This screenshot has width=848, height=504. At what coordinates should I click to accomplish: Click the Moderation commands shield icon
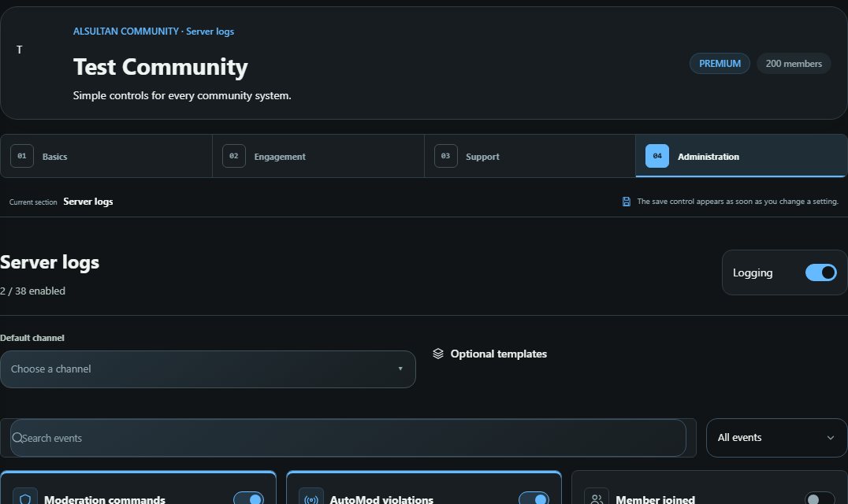(x=25, y=498)
